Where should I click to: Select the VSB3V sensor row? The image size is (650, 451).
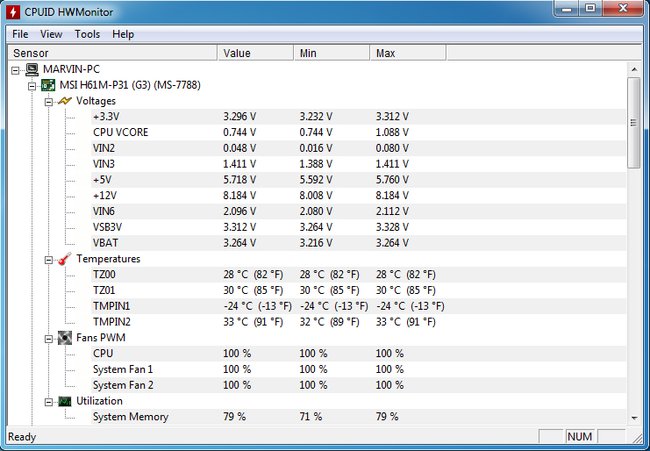pos(358,227)
